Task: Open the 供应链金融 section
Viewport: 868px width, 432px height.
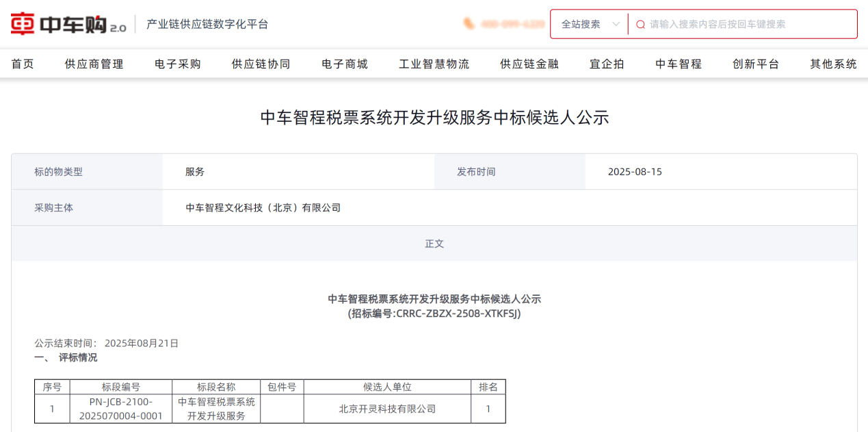Action: tap(529, 64)
